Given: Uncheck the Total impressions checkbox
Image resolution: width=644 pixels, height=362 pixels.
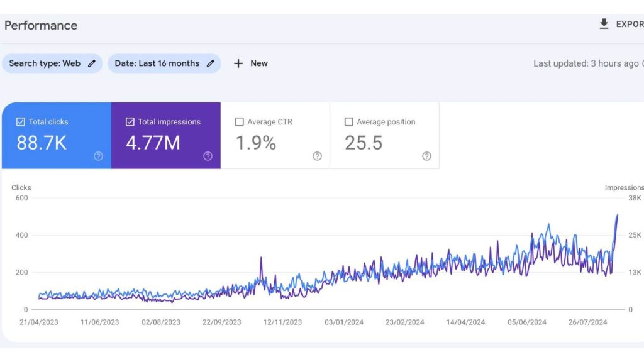Looking at the screenshot, I should [x=130, y=122].
